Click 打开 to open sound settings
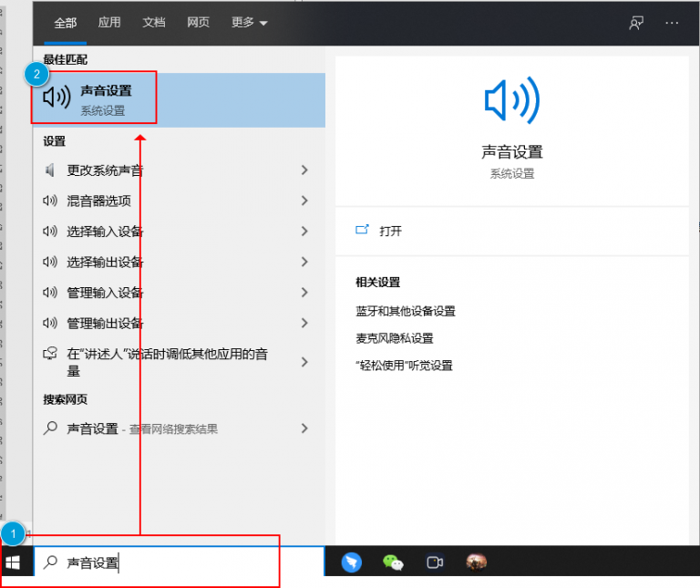700x588 pixels. pyautogui.click(x=390, y=232)
